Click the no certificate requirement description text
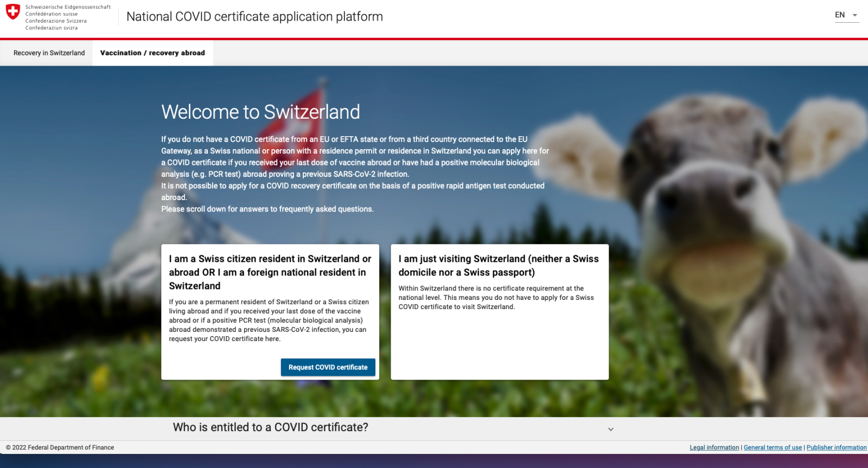868x468 pixels. click(496, 298)
